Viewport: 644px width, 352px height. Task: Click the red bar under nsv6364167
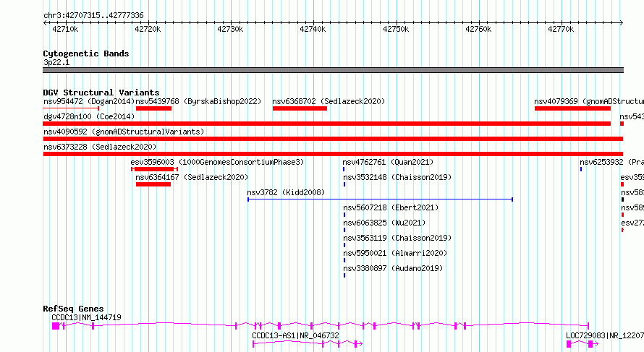click(x=153, y=184)
